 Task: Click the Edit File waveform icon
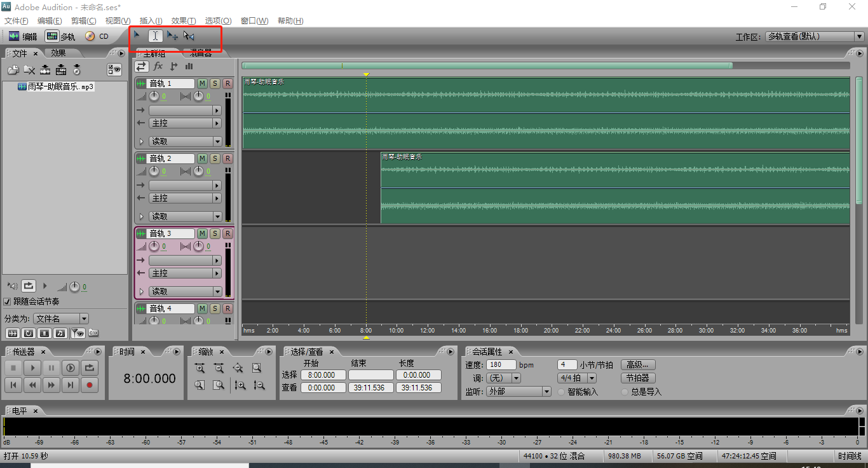point(45,70)
